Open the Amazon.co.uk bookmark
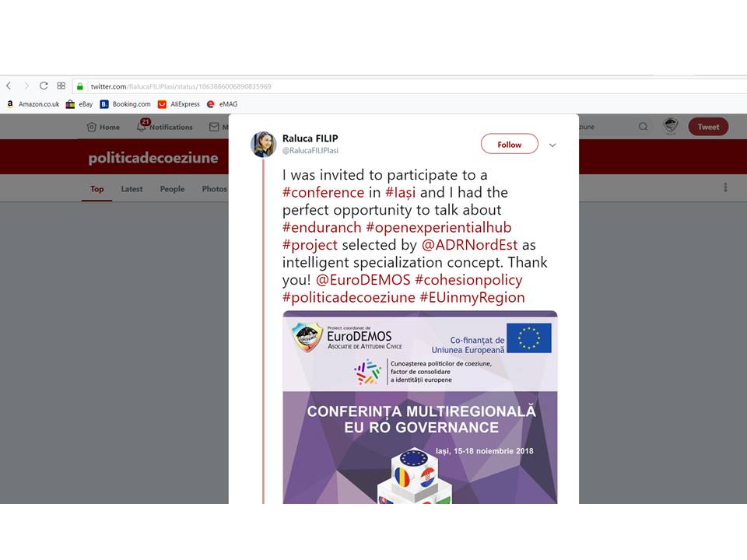Image resolution: width=747 pixels, height=560 pixels. (x=33, y=104)
